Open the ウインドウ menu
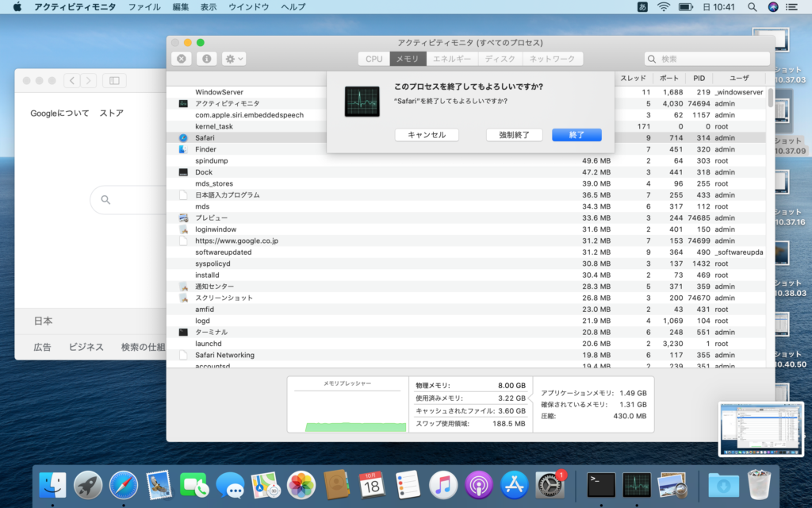 248,6
